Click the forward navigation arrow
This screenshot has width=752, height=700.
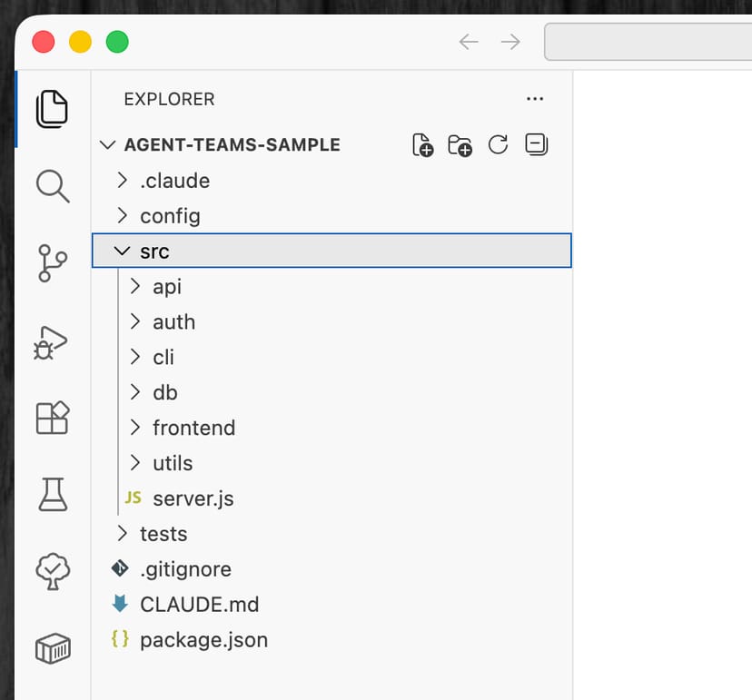pyautogui.click(x=510, y=42)
